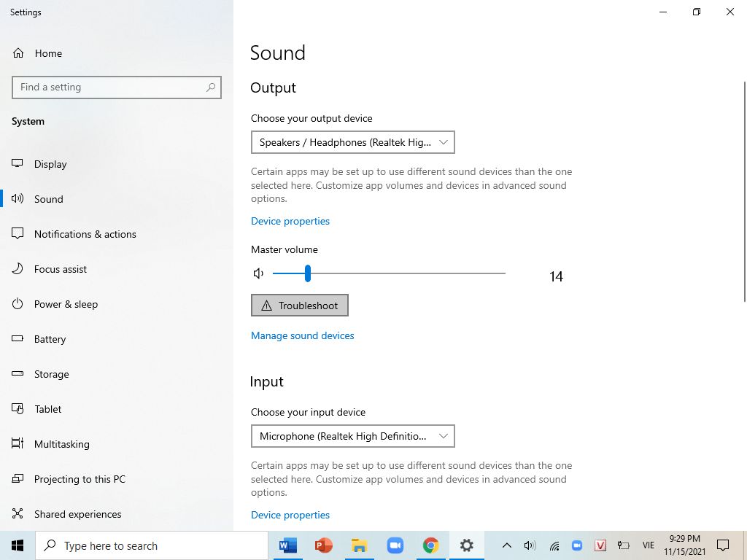Click the Settings window vertical scrollbar
Image resolution: width=747 pixels, height=560 pixels.
pyautogui.click(x=745, y=192)
